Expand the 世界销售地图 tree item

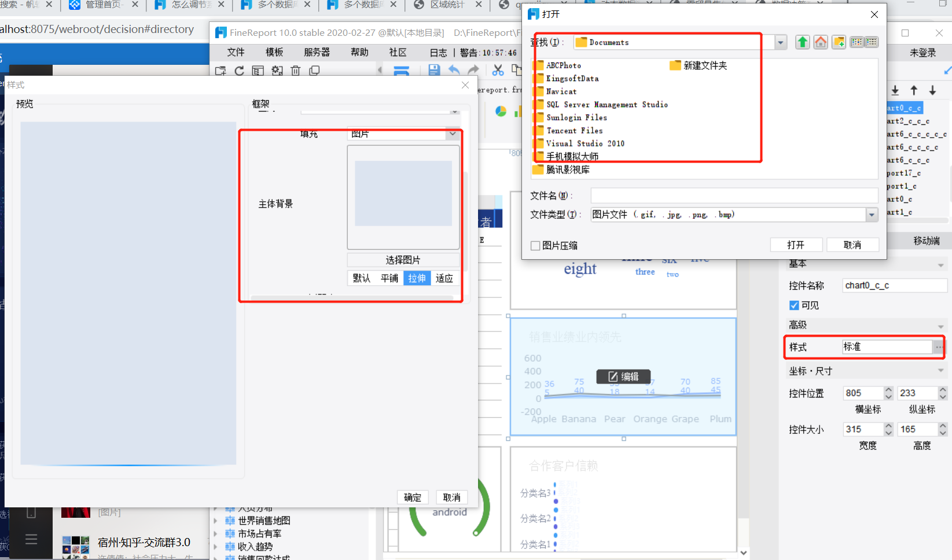point(216,521)
